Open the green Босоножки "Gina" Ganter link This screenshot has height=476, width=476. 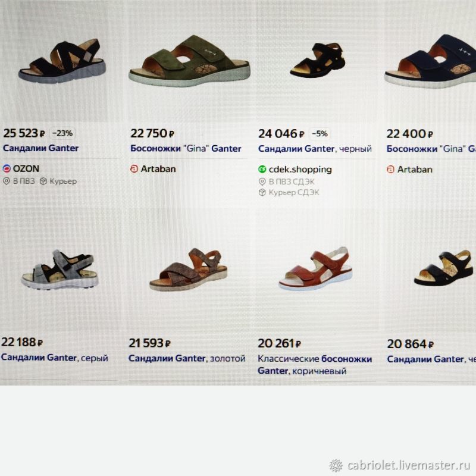coord(186,148)
